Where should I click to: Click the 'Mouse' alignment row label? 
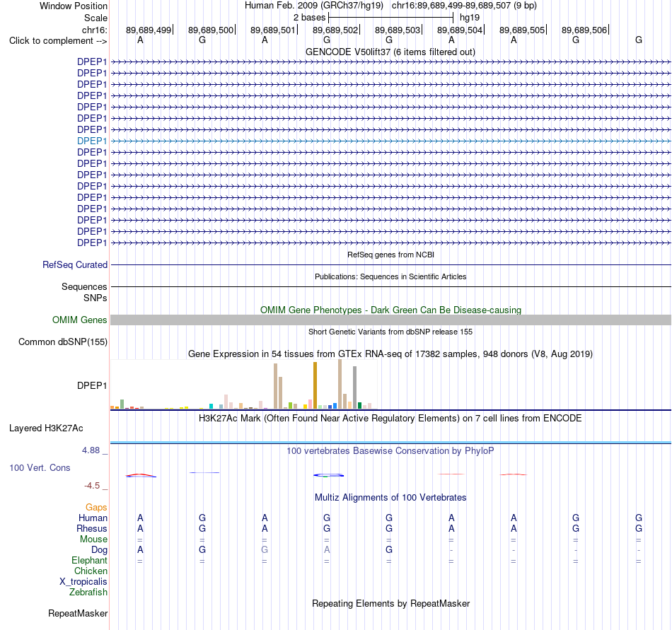point(93,539)
